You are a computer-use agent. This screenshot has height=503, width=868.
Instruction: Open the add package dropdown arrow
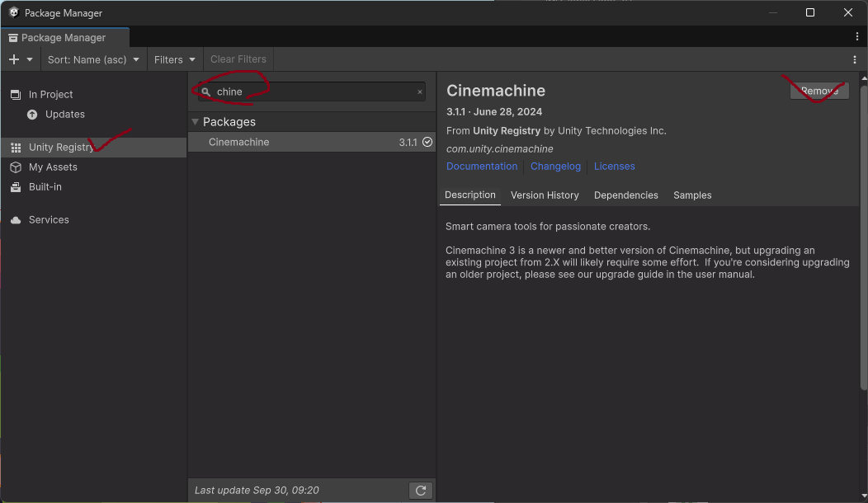(30, 59)
